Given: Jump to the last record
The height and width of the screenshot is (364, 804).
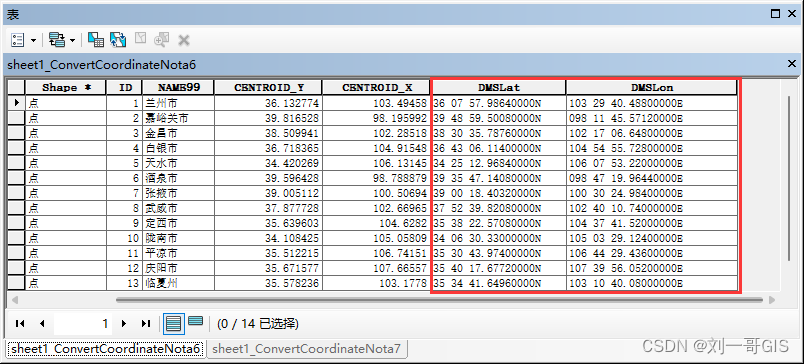Looking at the screenshot, I should coord(146,323).
